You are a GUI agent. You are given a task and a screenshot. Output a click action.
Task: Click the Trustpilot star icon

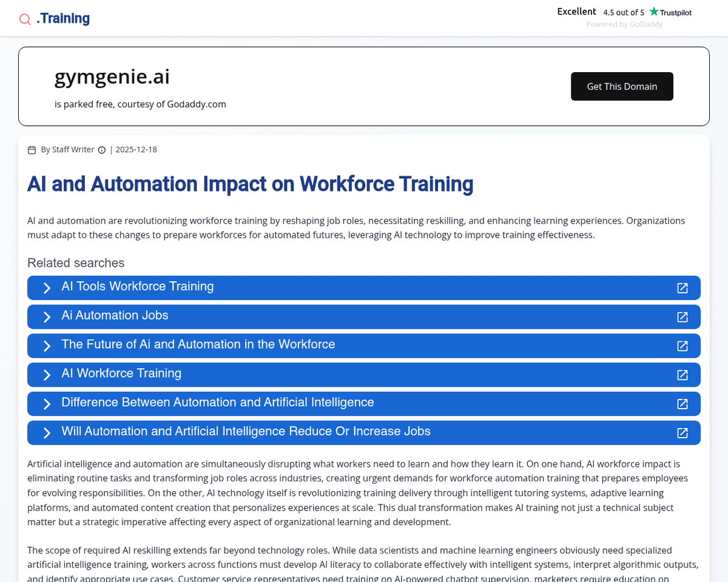(653, 12)
